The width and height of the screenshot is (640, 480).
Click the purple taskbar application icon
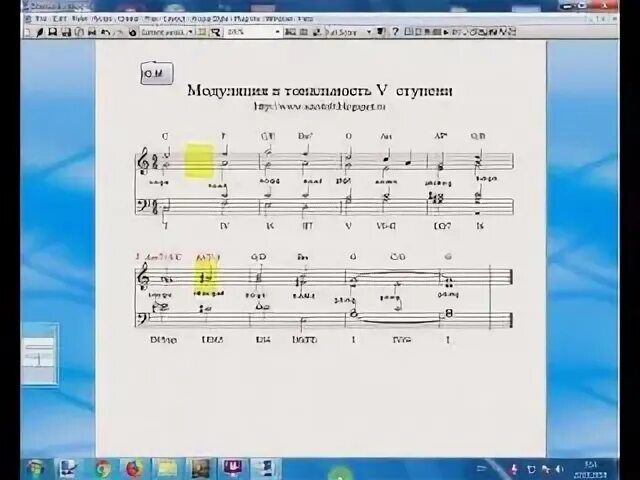pos(233,468)
